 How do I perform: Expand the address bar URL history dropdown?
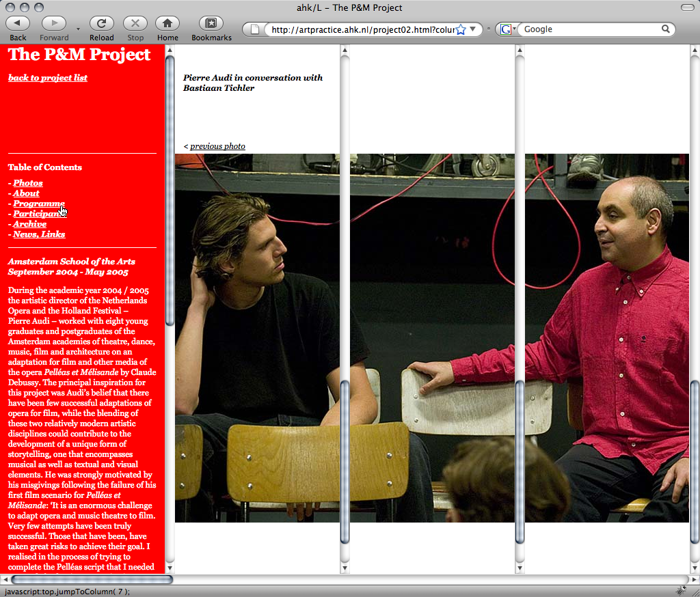click(x=472, y=29)
